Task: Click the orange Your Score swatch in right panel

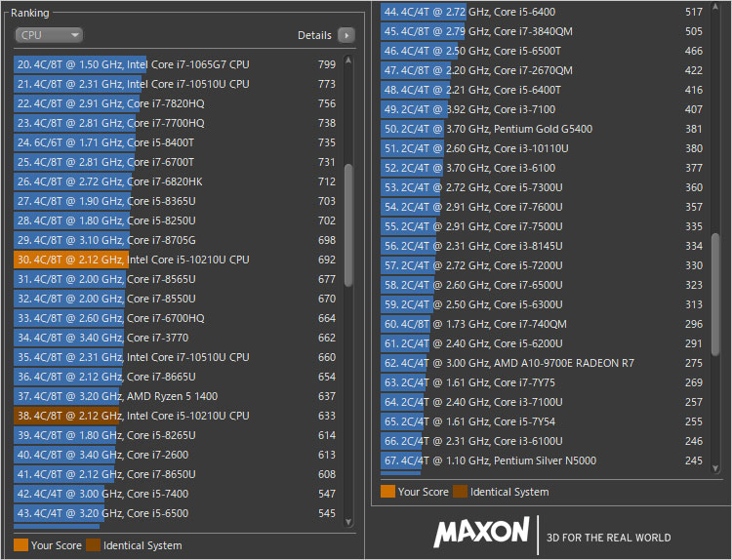Action: 387,492
